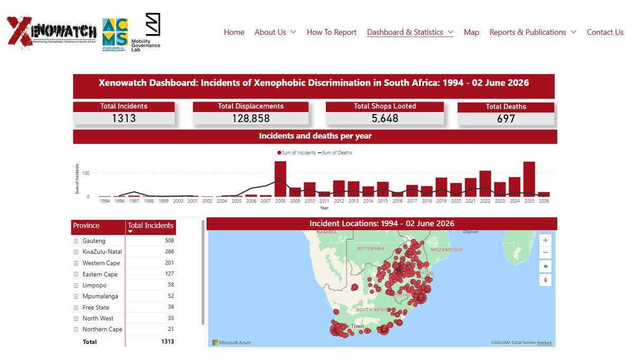Screen dimensions: 634x364
Task: Zoom in on the incident map
Action: coord(545,240)
